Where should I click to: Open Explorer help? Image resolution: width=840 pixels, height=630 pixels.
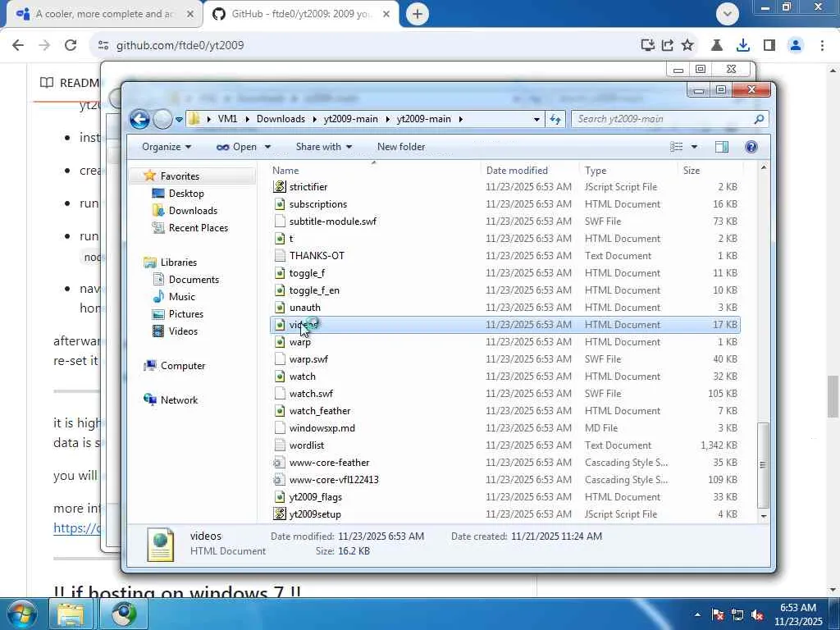pyautogui.click(x=751, y=147)
